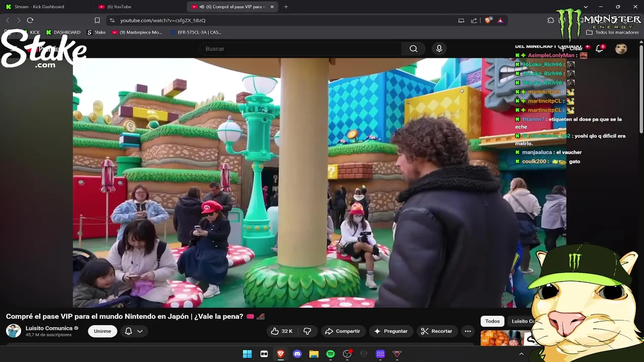Open Todos los marcadores folder

[x=612, y=32]
